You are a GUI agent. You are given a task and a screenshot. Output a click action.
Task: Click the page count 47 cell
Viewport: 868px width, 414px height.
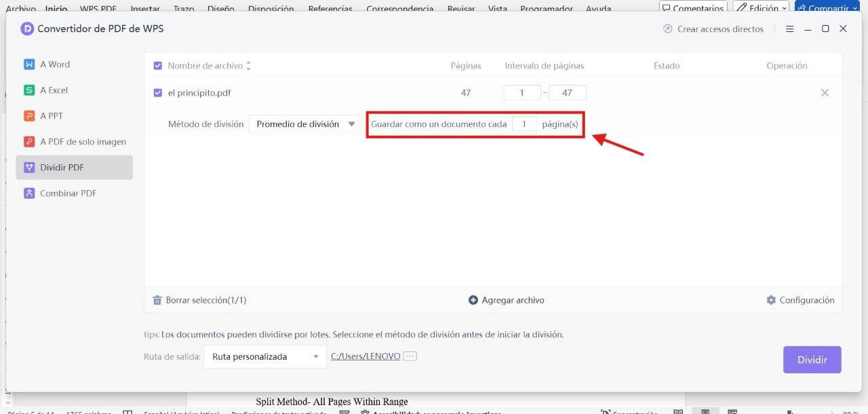(466, 93)
